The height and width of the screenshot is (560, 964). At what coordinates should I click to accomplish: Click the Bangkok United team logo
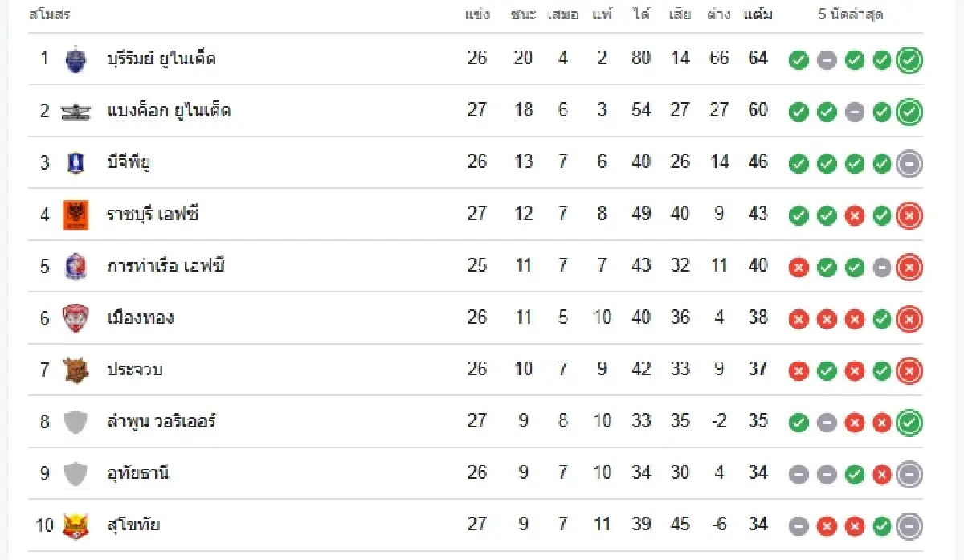coord(76,112)
